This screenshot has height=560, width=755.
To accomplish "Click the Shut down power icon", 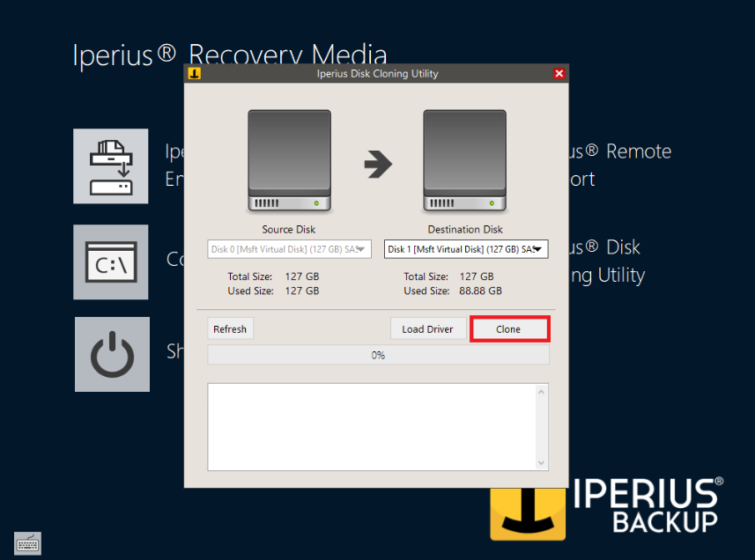I will coord(110,354).
